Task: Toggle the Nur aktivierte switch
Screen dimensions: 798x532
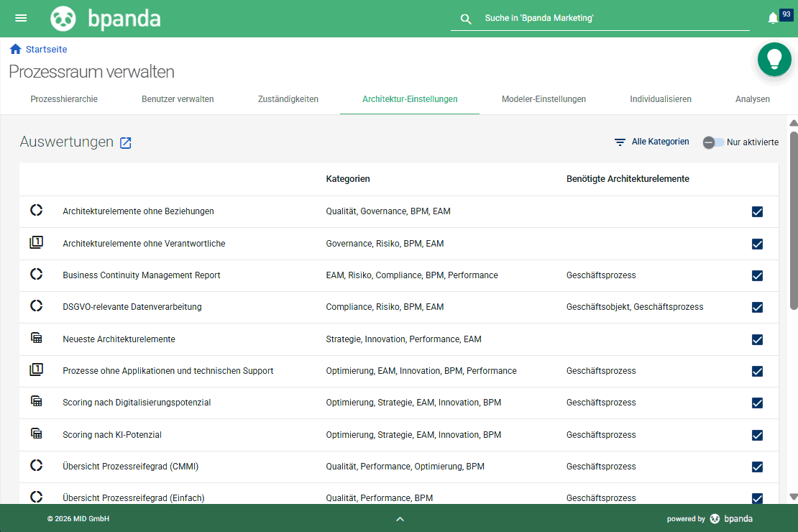Action: (712, 142)
